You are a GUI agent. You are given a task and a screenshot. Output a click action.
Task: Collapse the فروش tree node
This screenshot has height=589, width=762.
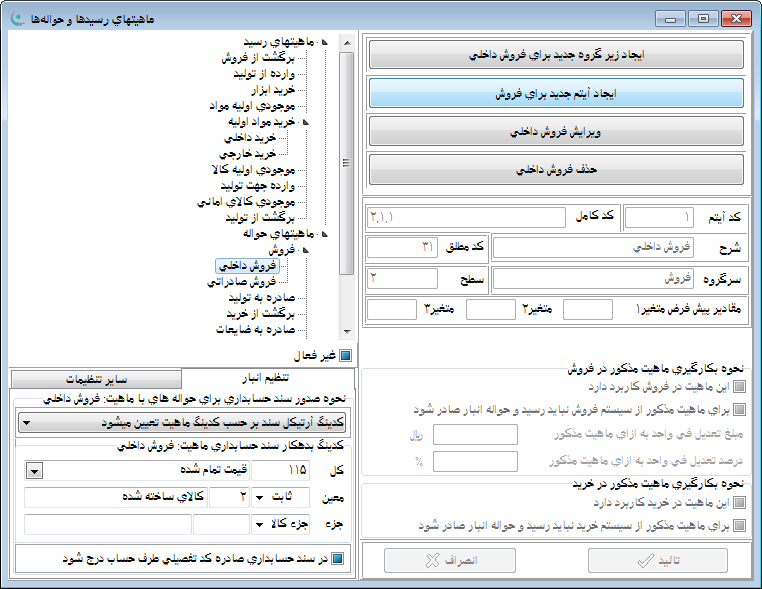point(306,250)
